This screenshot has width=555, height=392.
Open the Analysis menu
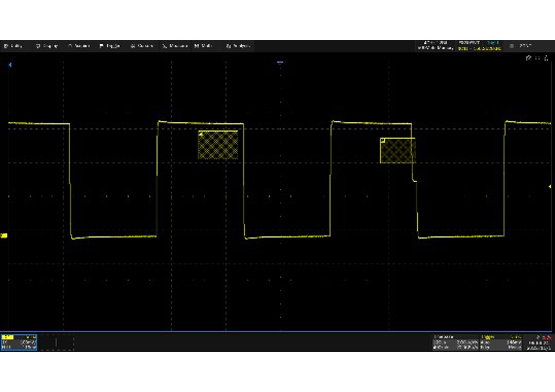238,46
